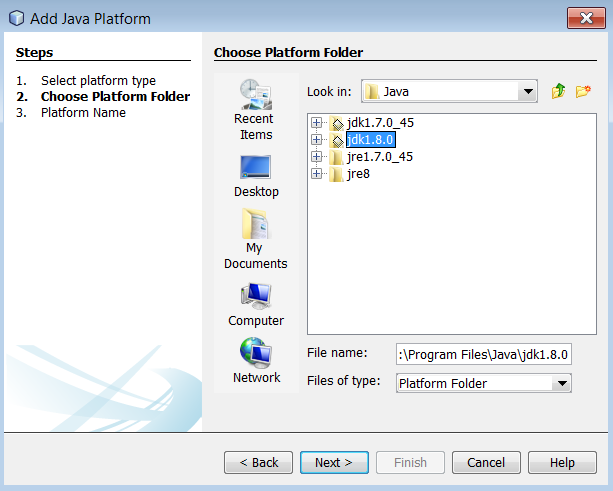Go back with Back button
This screenshot has height=491, width=613.
(258, 463)
